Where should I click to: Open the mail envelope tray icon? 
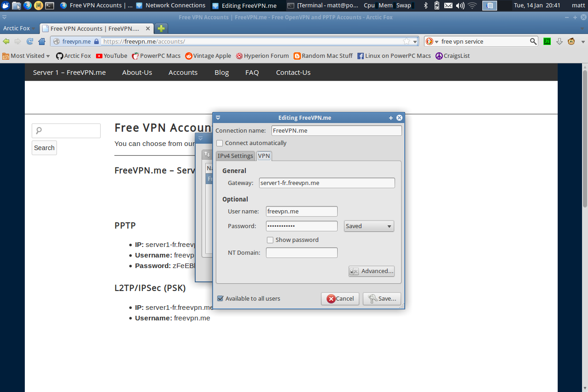pyautogui.click(x=448, y=6)
